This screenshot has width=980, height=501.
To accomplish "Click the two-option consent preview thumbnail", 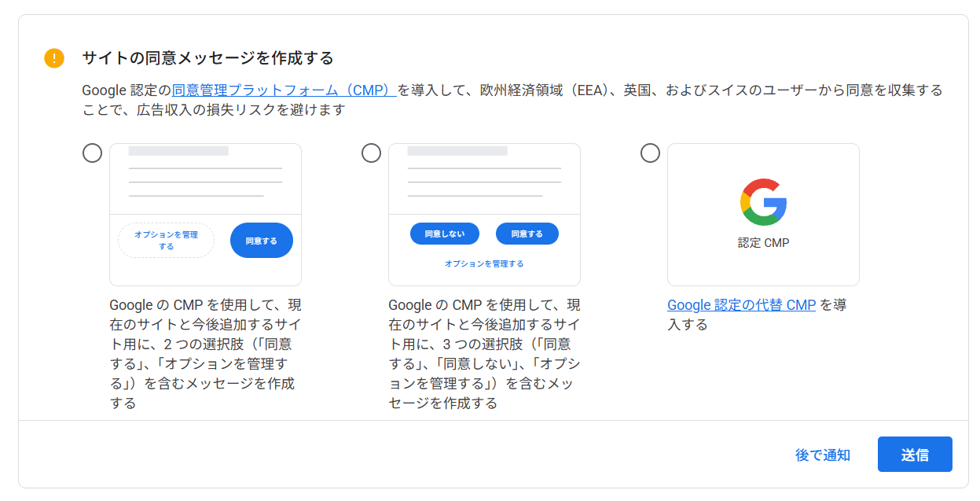I will [205, 215].
